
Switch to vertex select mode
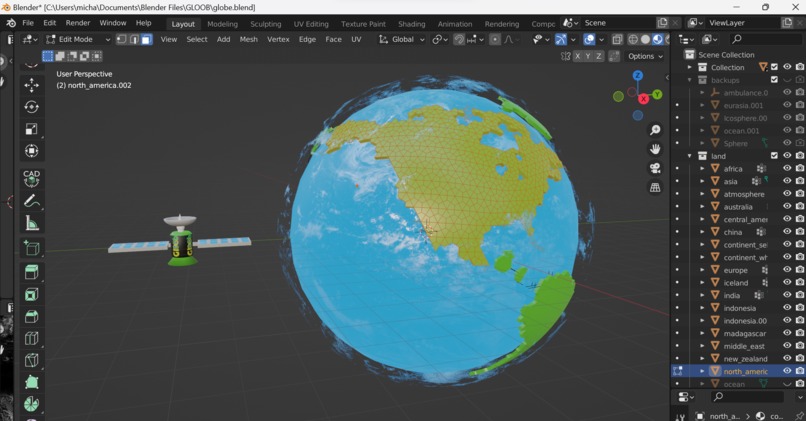click(x=121, y=40)
